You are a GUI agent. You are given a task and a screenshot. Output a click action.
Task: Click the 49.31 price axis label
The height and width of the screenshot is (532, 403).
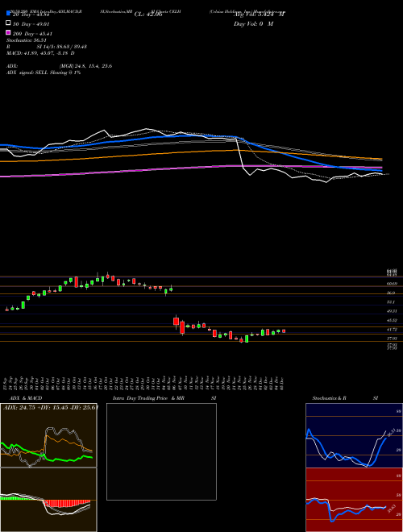tap(392, 311)
